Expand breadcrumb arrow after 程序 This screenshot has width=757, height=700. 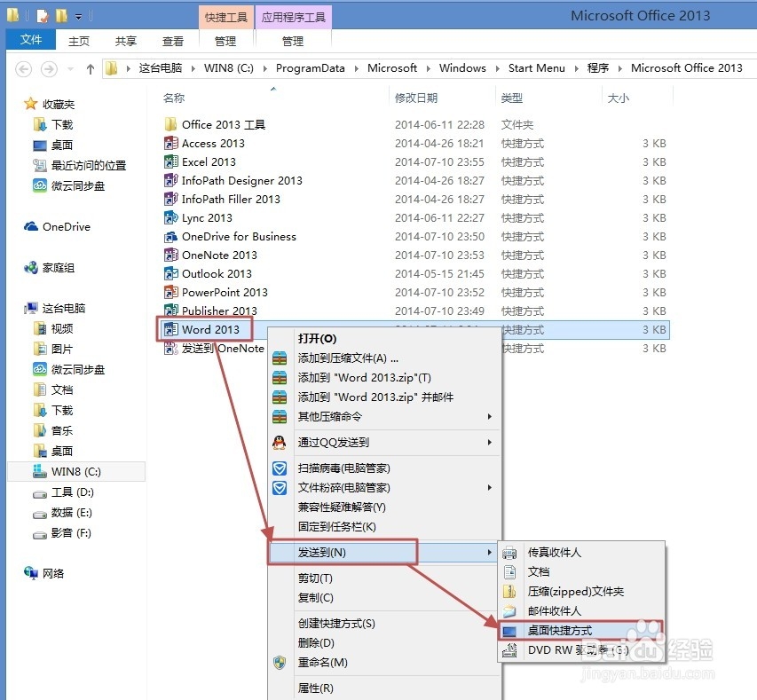click(x=620, y=68)
